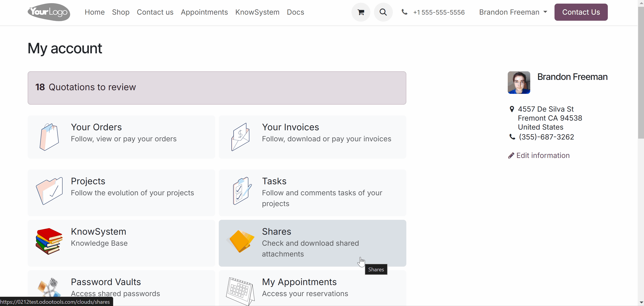The image size is (644, 306).
Task: Click the '4557 De Silva St' address text
Action: pos(546,109)
